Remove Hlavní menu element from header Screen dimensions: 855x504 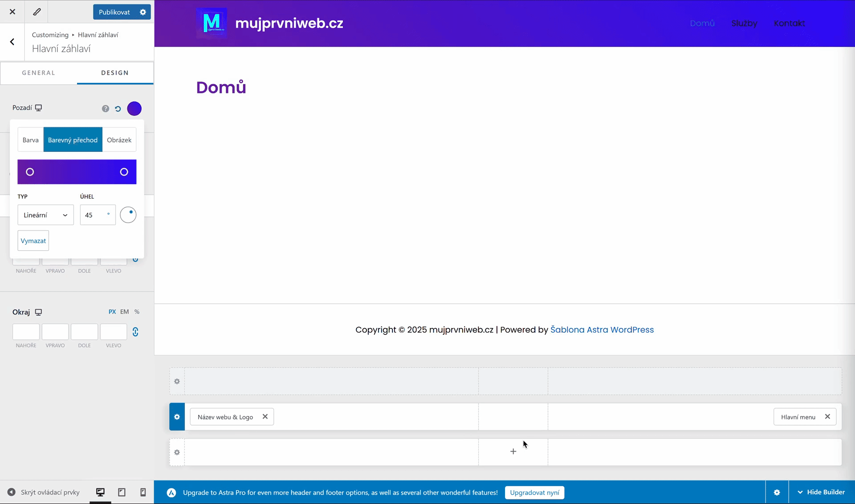(x=827, y=417)
